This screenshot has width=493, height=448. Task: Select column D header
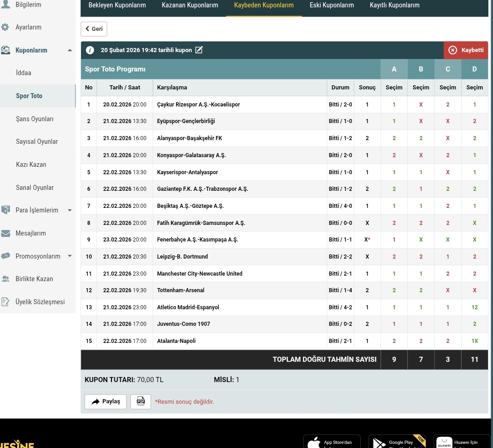pyautogui.click(x=475, y=69)
